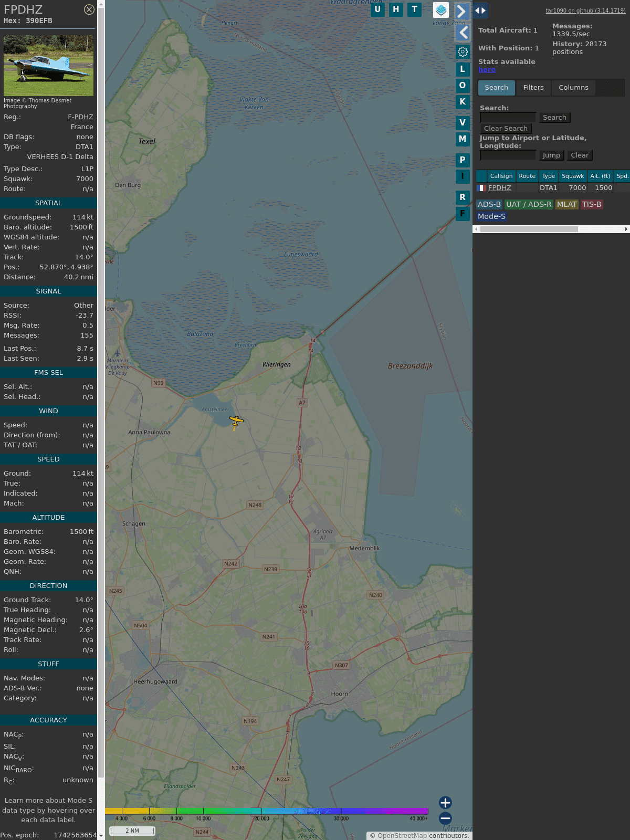This screenshot has height=840, width=630.
Task: Click the H map button
Action: (x=396, y=9)
